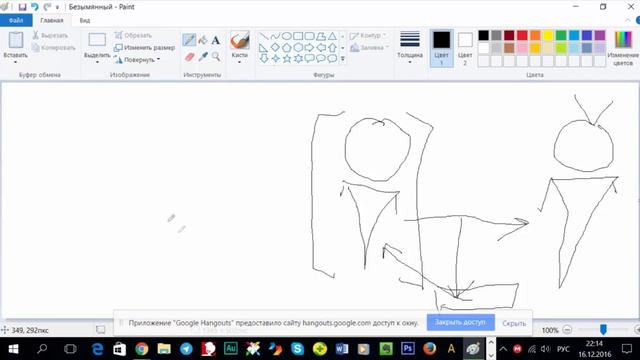640x360 pixels.
Task: Click the Save icon in quick access toolbar
Action: point(22,7)
